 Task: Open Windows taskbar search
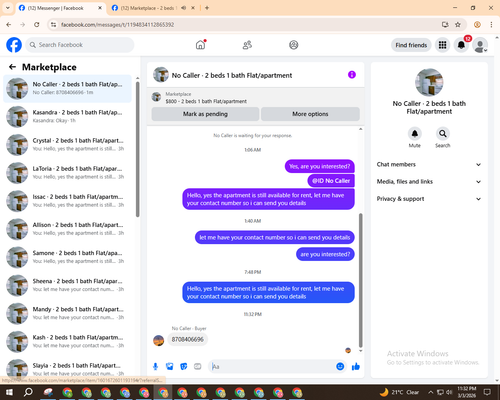tap(28, 392)
